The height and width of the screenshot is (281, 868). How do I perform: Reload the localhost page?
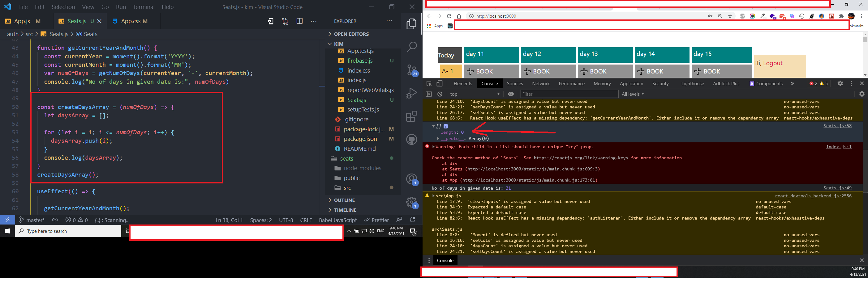(449, 16)
